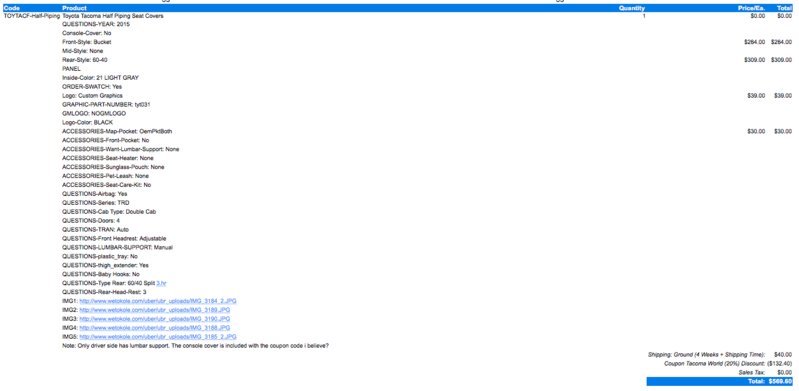Image resolution: width=799 pixels, height=391 pixels.
Task: Click the Total column header
Action: point(784,8)
